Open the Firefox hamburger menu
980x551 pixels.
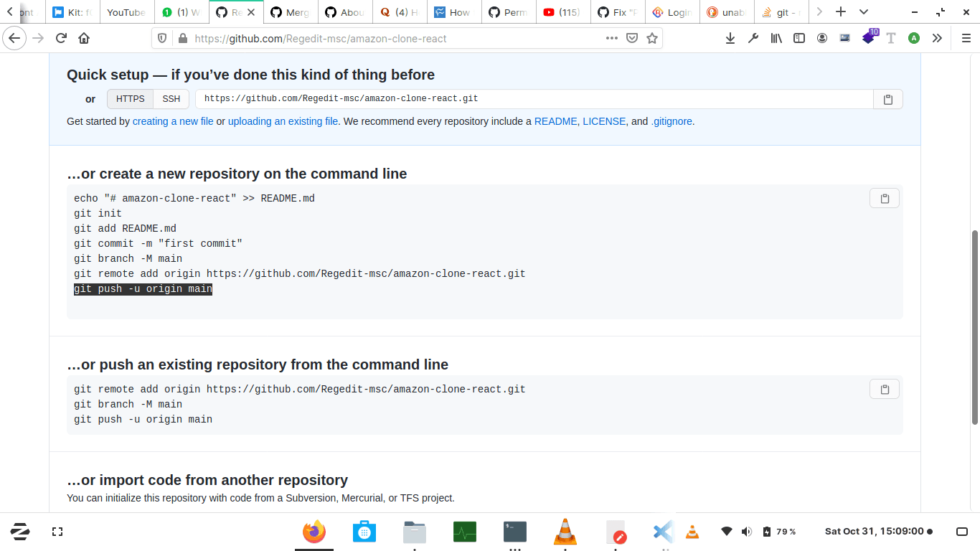click(966, 39)
